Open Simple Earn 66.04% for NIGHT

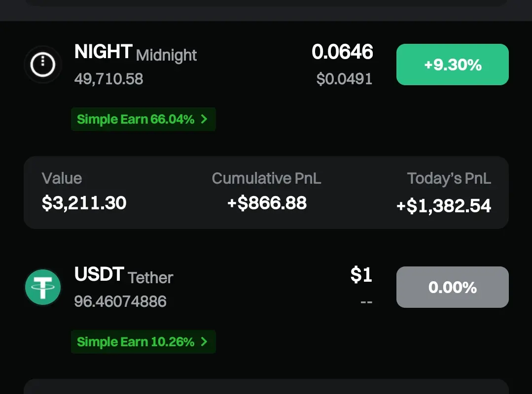point(136,119)
